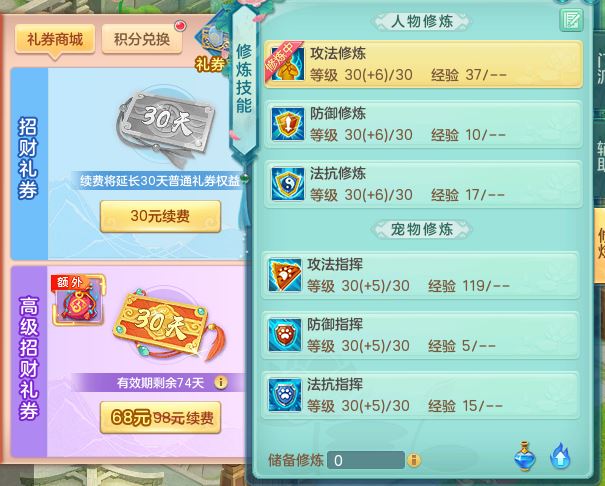Screen dimensions: 605x486
Task: Switch to the 礼券商城 tab
Action: [x=55, y=39]
